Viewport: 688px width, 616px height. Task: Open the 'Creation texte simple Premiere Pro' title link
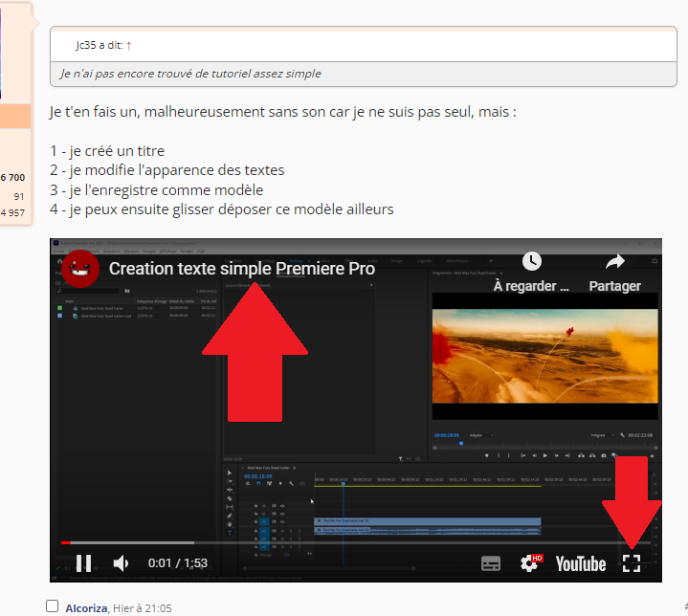click(242, 269)
